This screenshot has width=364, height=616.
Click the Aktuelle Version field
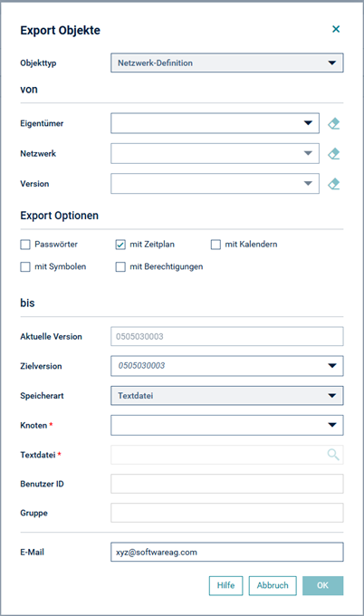pyautogui.click(x=227, y=336)
